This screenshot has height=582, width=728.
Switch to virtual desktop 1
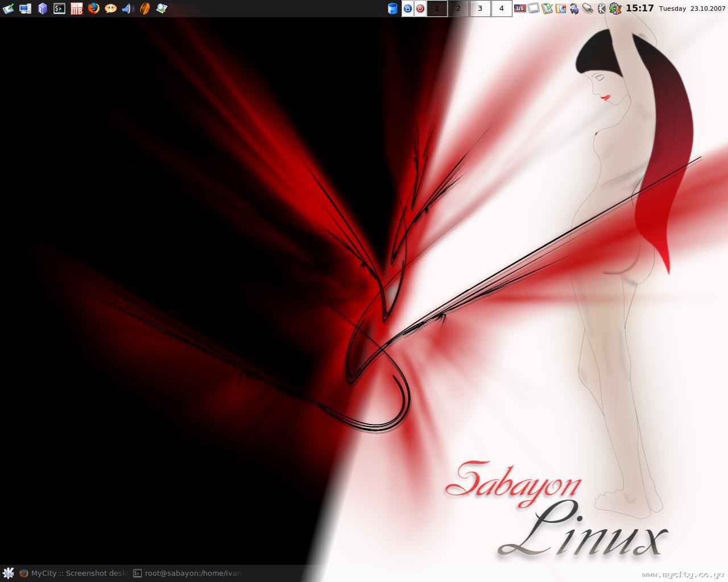click(x=437, y=9)
